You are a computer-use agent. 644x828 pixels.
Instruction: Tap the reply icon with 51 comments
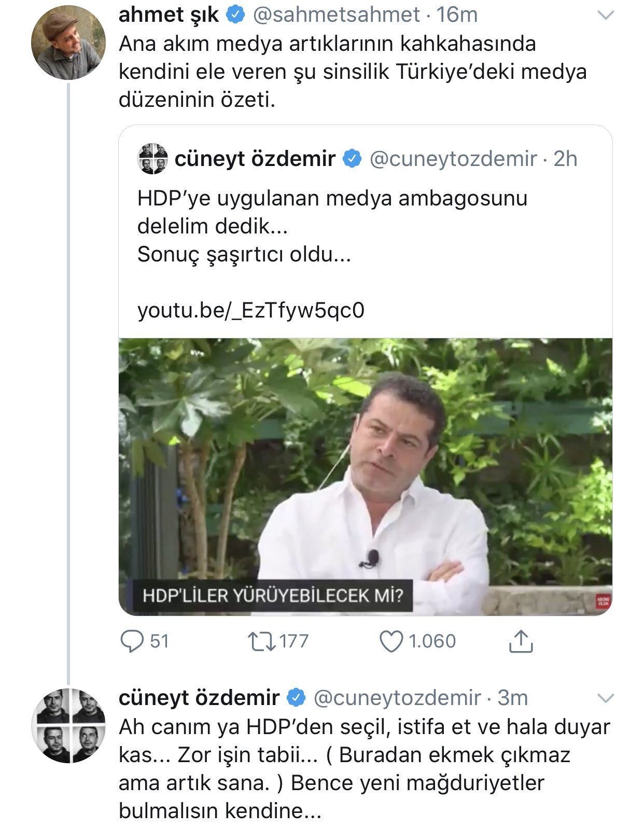coord(132,642)
